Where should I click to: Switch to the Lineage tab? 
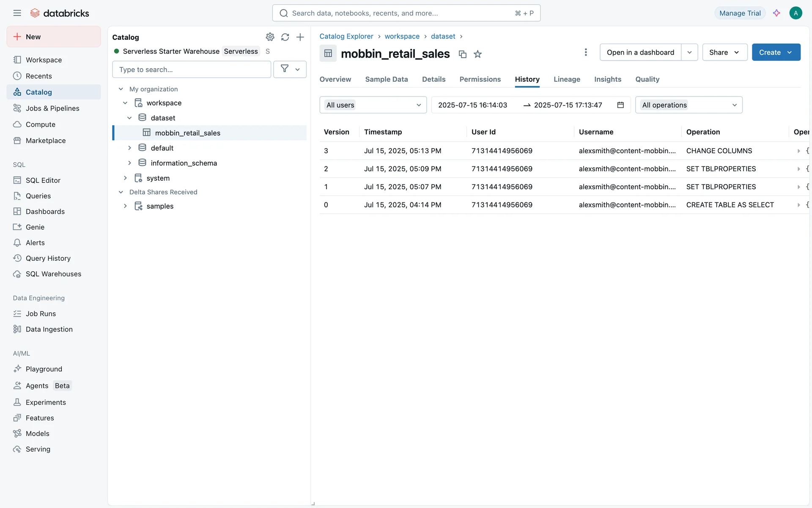coord(567,80)
